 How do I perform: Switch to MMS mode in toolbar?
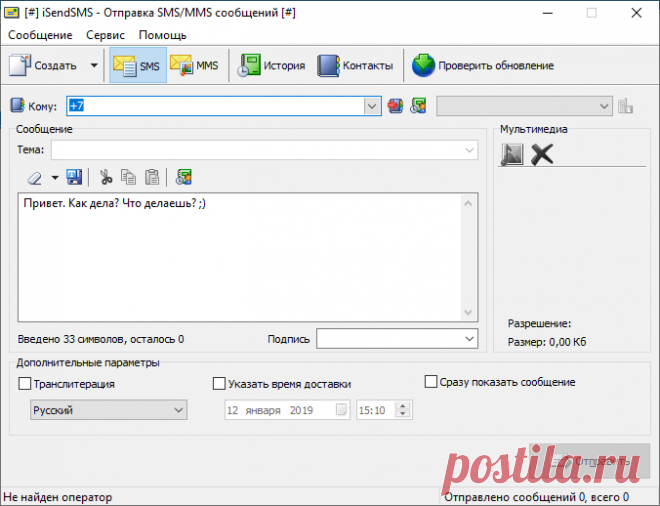194,65
